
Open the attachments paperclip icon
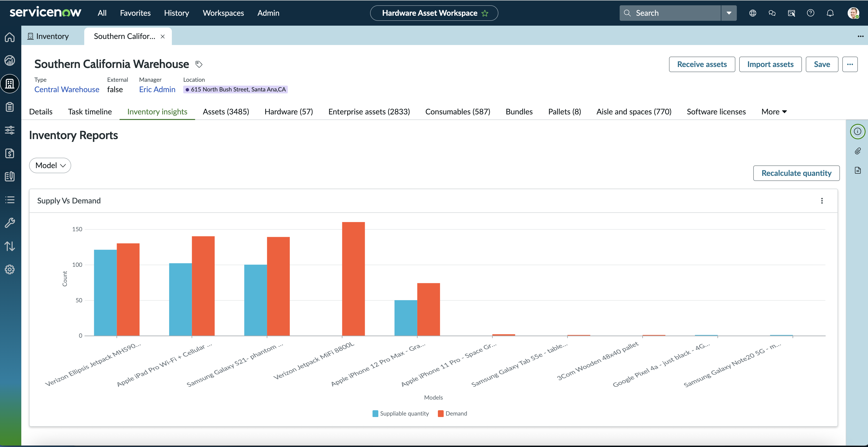(858, 151)
